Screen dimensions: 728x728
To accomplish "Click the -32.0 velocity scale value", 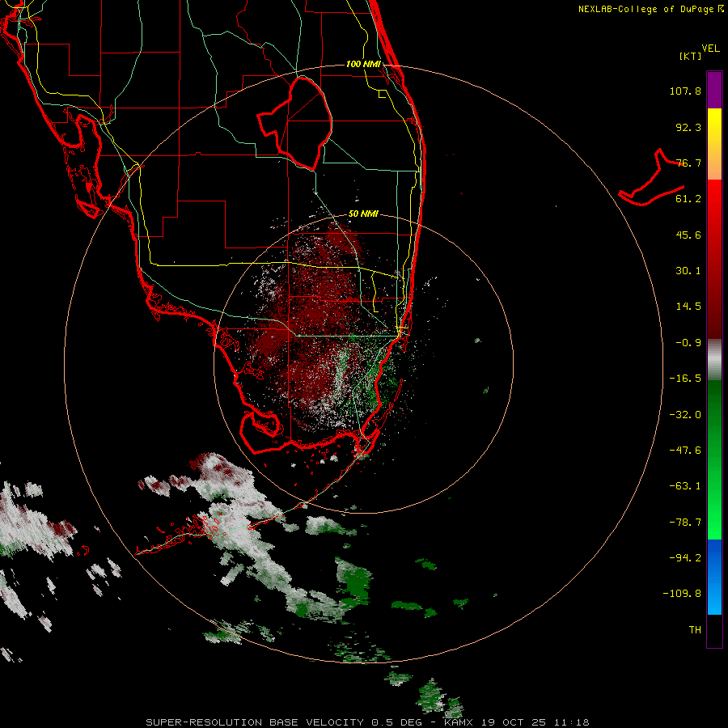I will 685,415.
